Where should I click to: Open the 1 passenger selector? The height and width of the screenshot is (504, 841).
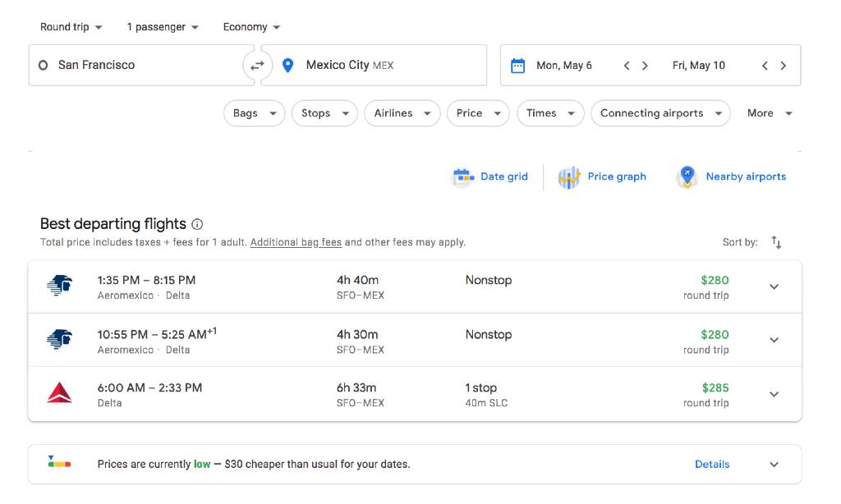click(161, 26)
